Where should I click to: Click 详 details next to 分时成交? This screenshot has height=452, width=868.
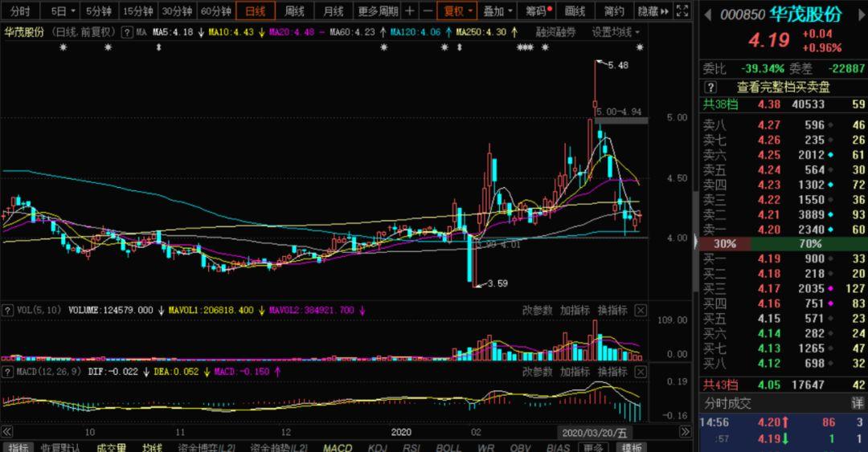pyautogui.click(x=858, y=403)
